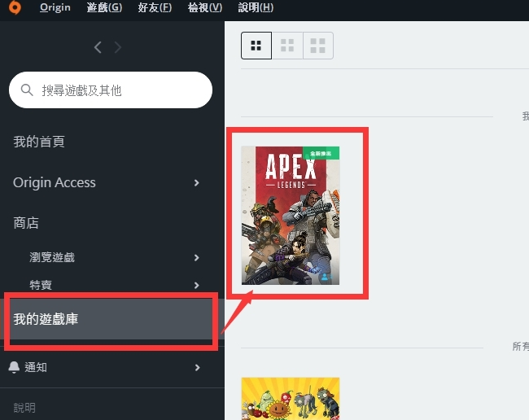
Task: Expand Origin Access chevron
Action: click(197, 183)
